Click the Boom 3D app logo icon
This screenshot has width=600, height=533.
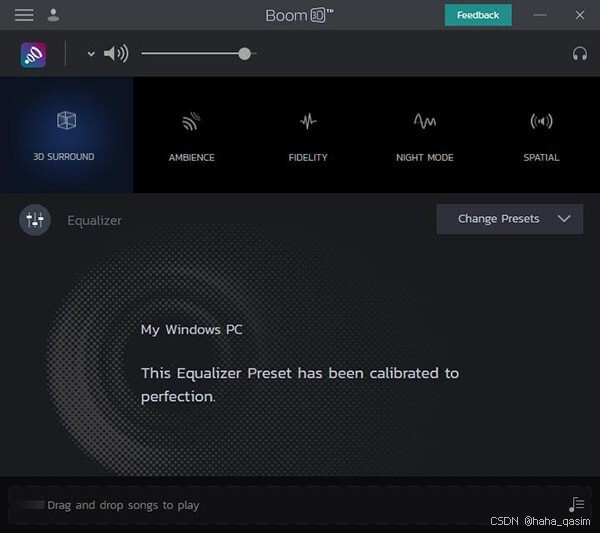click(x=34, y=55)
